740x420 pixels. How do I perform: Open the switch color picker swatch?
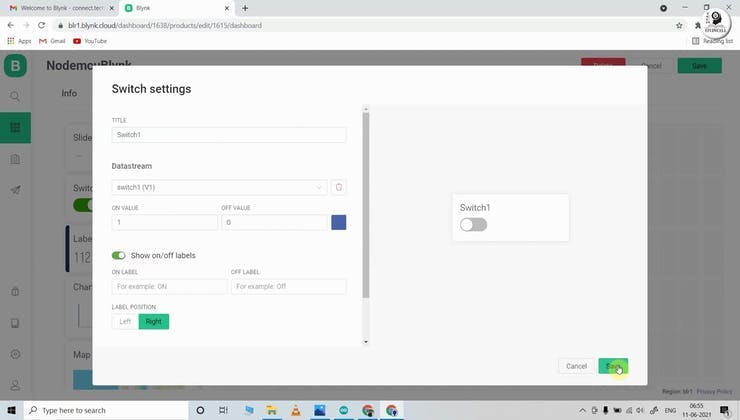coord(338,222)
